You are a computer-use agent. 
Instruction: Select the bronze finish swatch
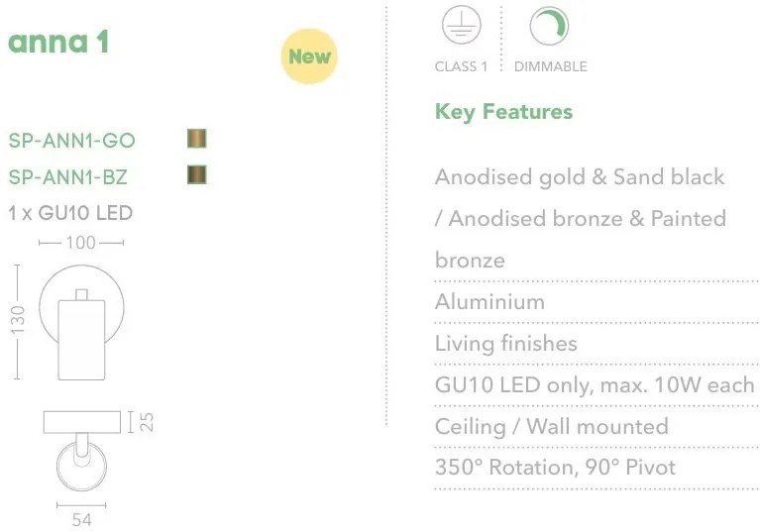pos(197,176)
